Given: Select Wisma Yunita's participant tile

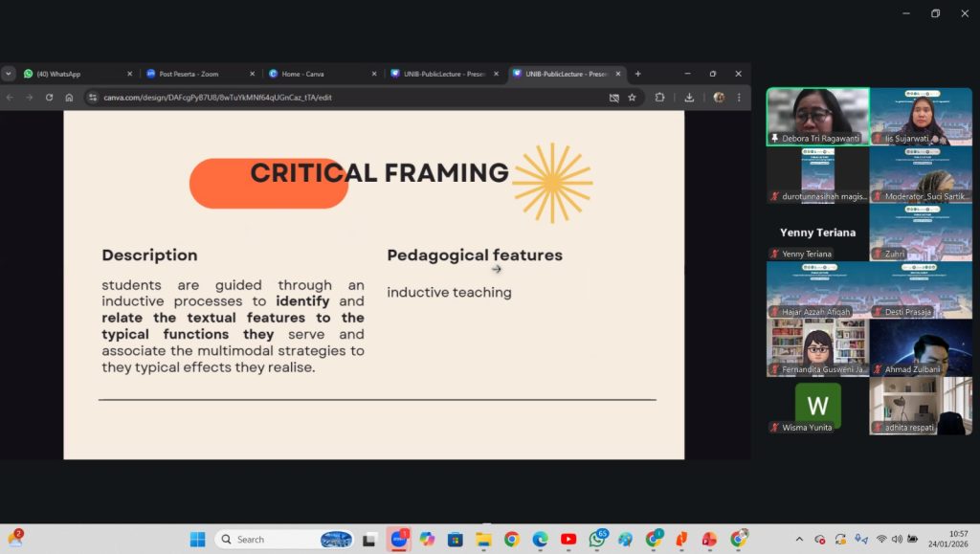Looking at the screenshot, I should tap(817, 406).
